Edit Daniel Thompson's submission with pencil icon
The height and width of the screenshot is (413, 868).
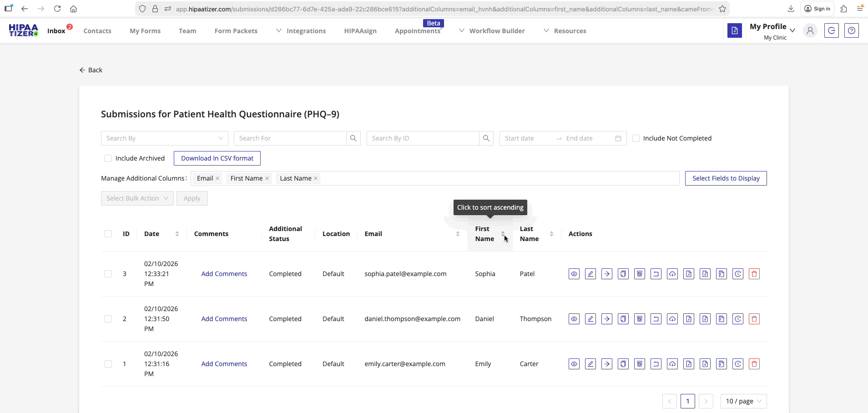point(590,319)
